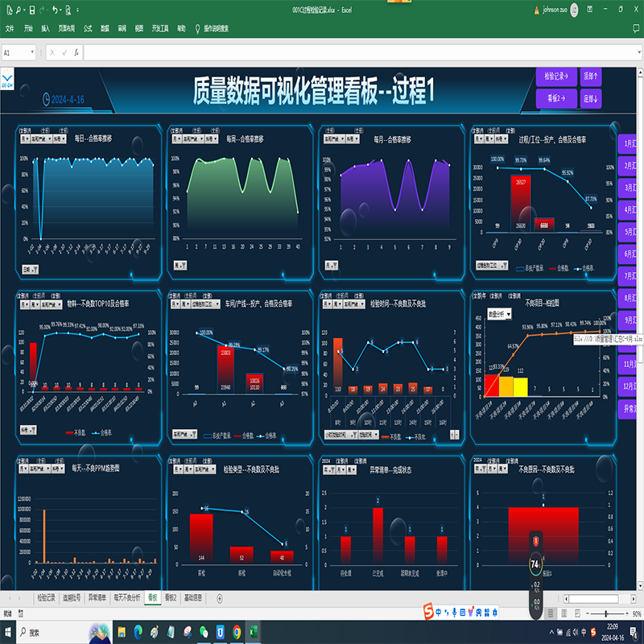Click the Save icon in quick access toolbar
The height and width of the screenshot is (644, 644).
click(x=31, y=10)
